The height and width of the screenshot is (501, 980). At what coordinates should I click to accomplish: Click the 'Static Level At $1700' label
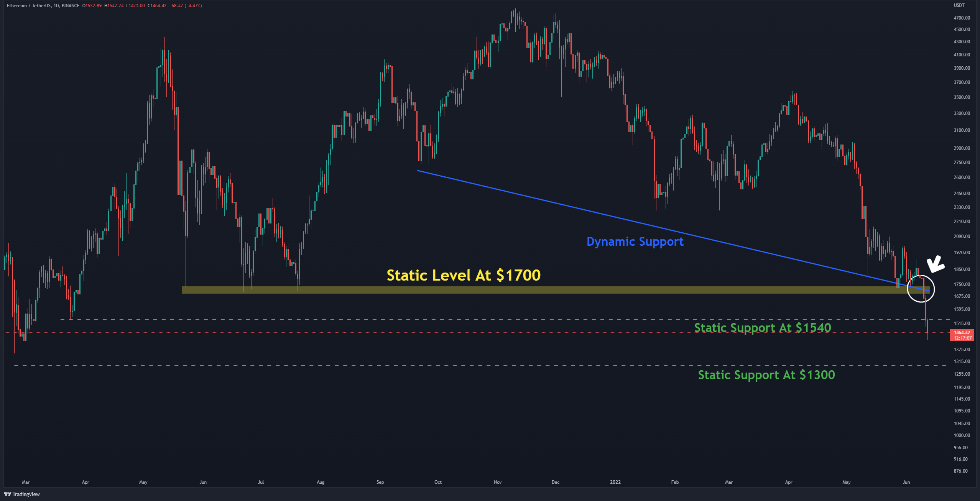click(464, 275)
